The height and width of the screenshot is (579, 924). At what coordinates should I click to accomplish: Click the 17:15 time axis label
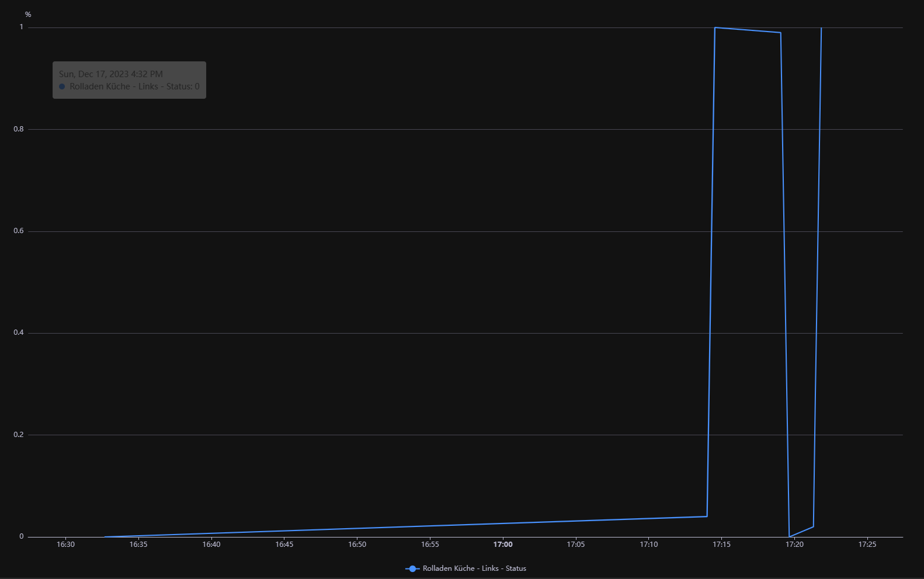(721, 545)
